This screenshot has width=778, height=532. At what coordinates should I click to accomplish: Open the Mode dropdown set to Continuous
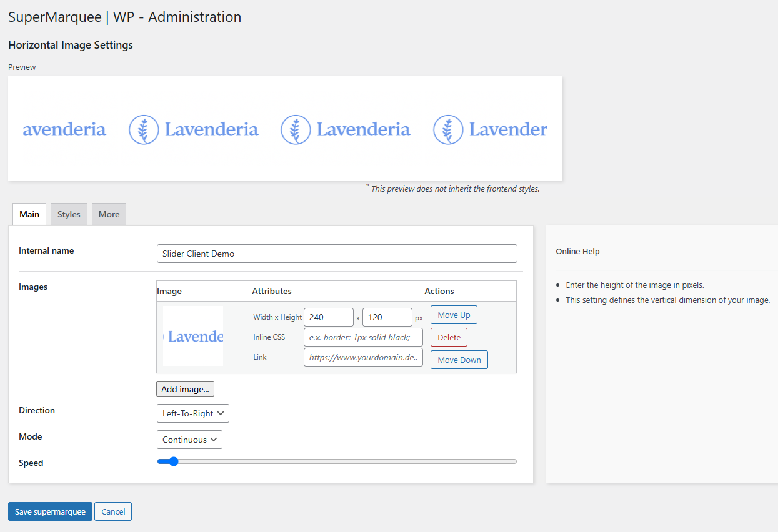pos(189,440)
